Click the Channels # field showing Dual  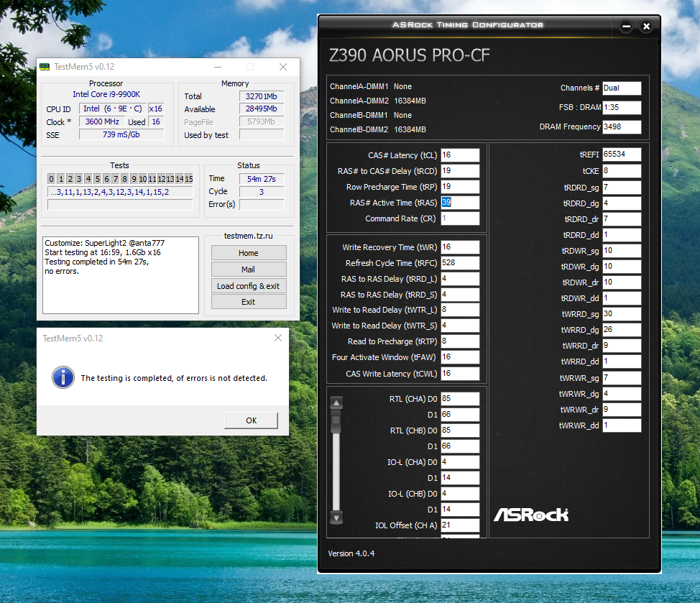[622, 88]
